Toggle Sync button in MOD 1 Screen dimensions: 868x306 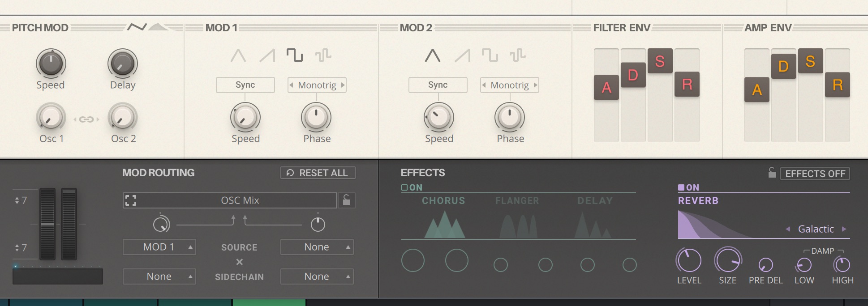(x=245, y=85)
